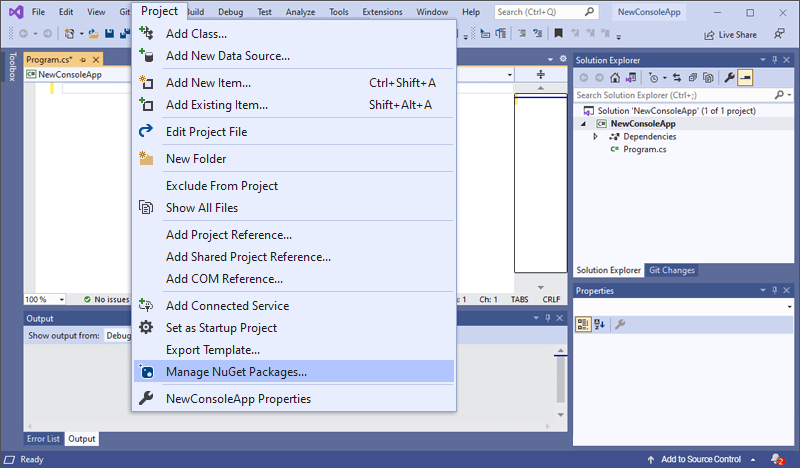The width and height of the screenshot is (800, 468).
Task: Switch views icon in Solution Explorer toolbar
Action: click(x=631, y=78)
